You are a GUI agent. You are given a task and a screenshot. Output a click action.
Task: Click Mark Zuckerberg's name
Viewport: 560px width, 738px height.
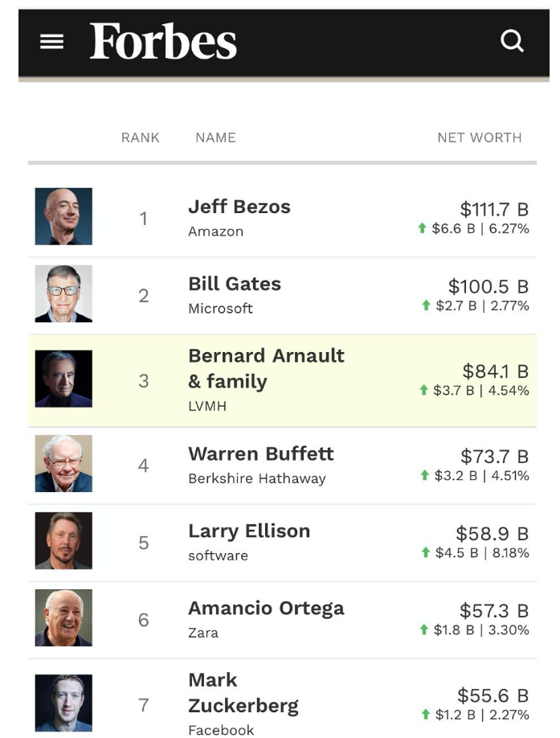point(243,693)
